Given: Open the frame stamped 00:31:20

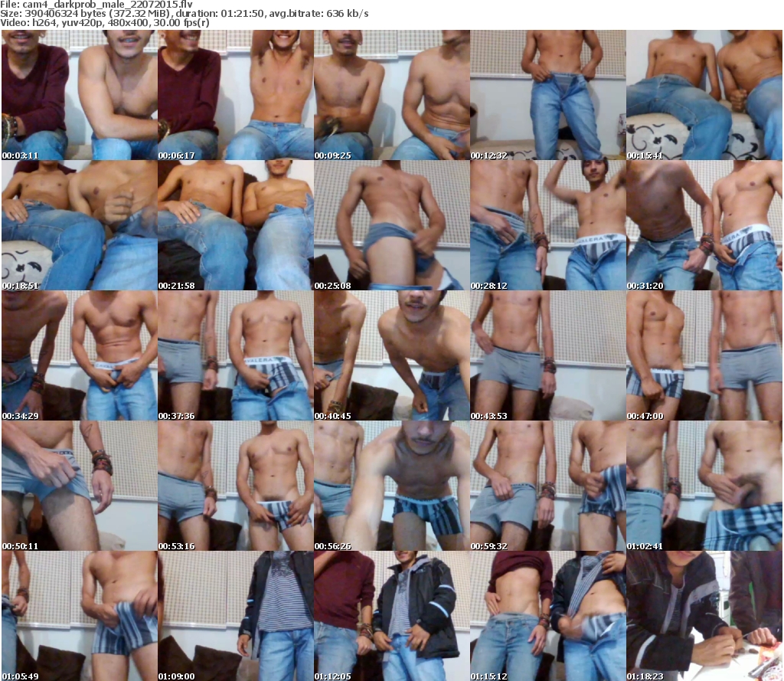Looking at the screenshot, I should pos(704,225).
